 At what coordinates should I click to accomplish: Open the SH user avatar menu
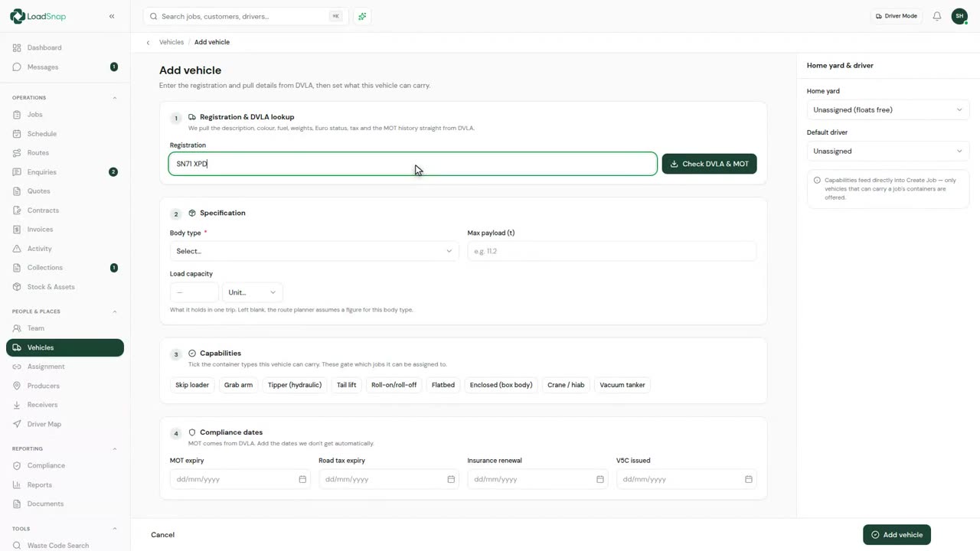[x=959, y=16]
